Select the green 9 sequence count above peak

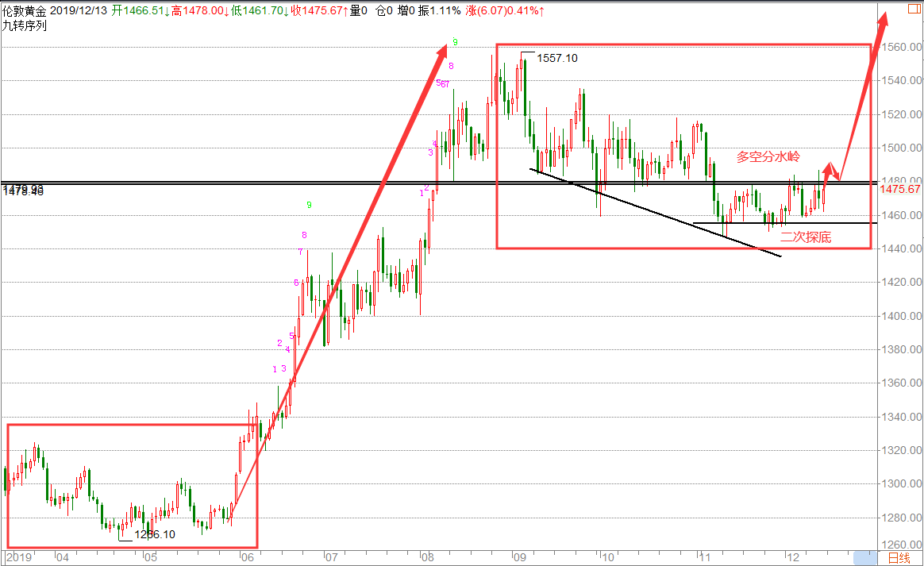(455, 42)
